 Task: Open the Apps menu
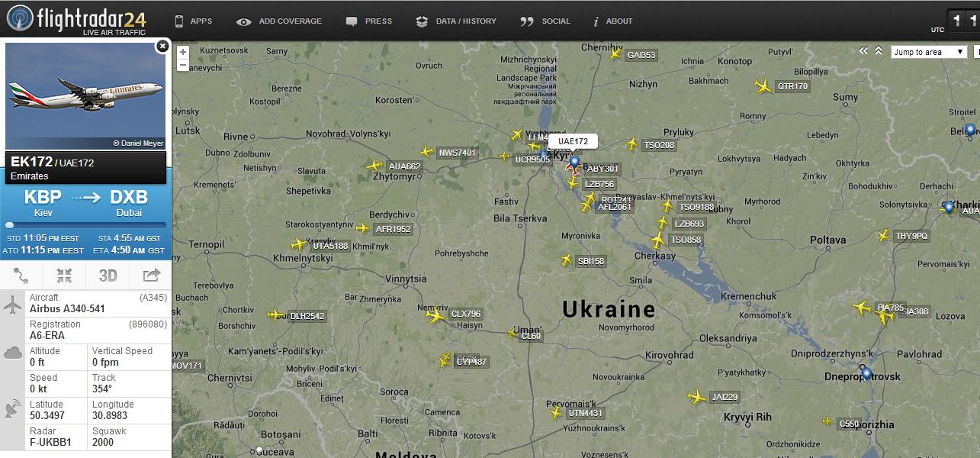(x=194, y=21)
